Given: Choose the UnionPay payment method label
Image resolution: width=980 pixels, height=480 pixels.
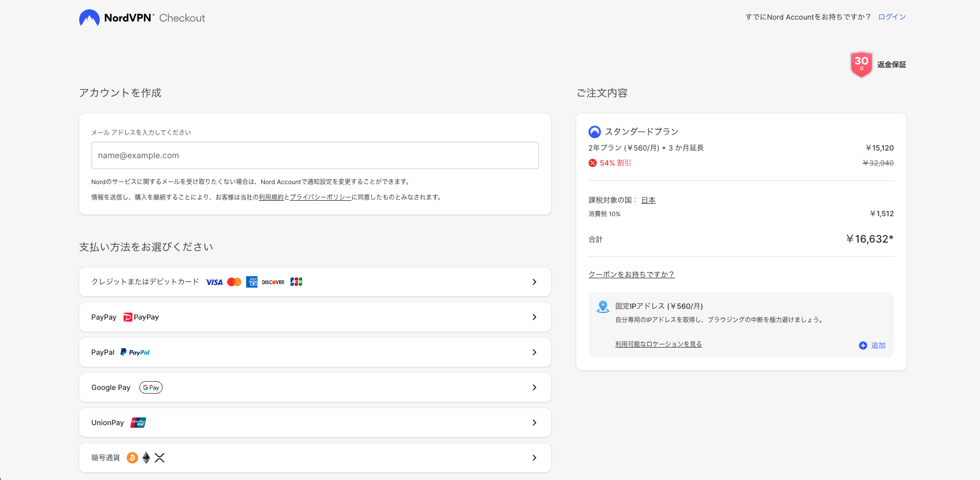Looking at the screenshot, I should click(x=108, y=423).
